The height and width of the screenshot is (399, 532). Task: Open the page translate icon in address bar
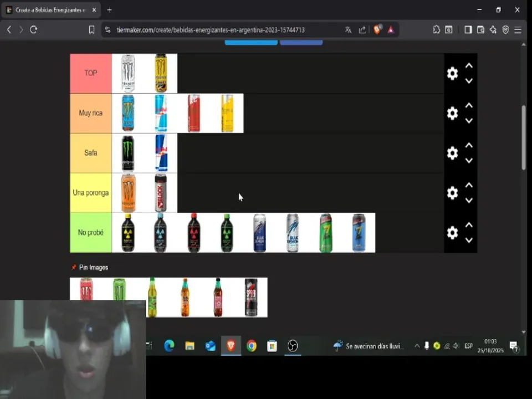(x=348, y=30)
